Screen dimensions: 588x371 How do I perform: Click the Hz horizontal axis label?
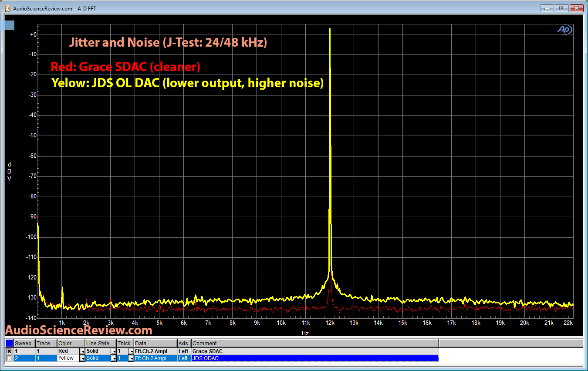point(305,333)
